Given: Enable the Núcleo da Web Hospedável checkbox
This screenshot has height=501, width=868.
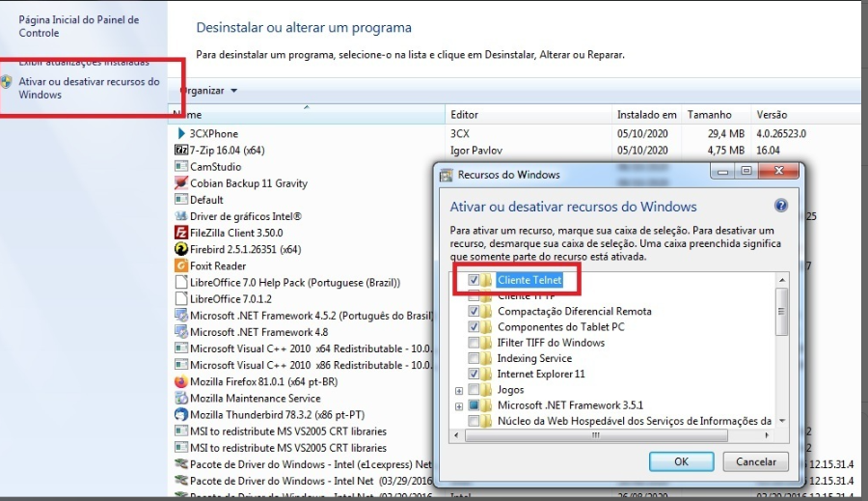Looking at the screenshot, I should 474,421.
